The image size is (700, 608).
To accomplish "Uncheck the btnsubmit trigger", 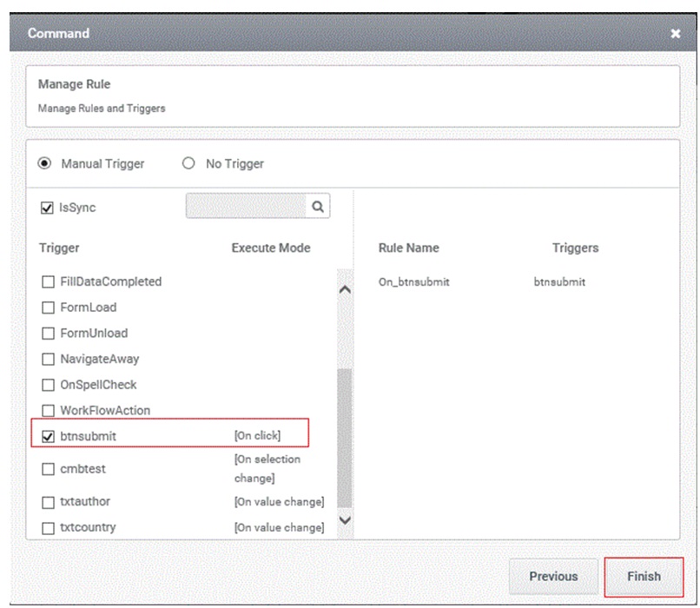I will click(48, 437).
